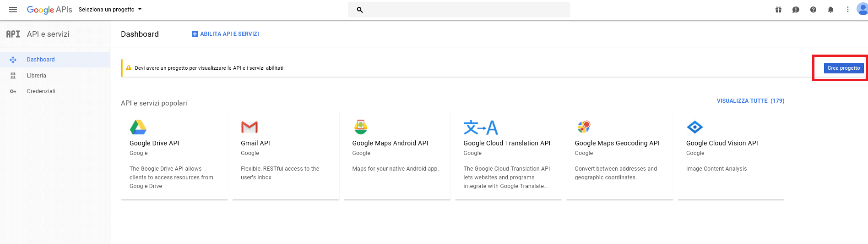The image size is (868, 244).
Task: Click 'The Google Drive API allows' description
Action: point(171,177)
